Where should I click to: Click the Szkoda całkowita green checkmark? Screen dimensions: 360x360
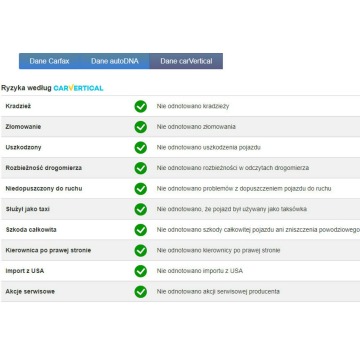pyautogui.click(x=141, y=230)
